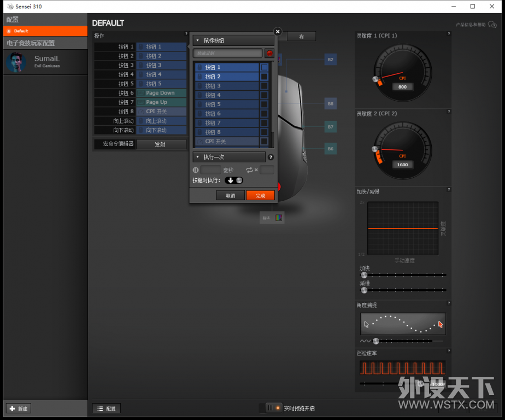
Task: Adjust the 加快 acceleration slider
Action: (364, 275)
